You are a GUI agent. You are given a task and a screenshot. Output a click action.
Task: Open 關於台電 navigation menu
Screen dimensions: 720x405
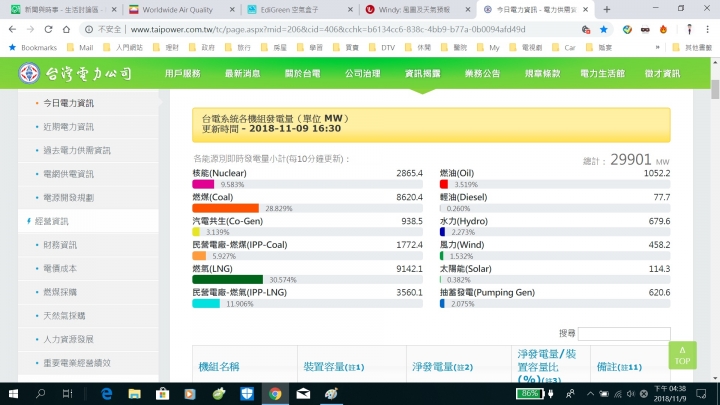[x=303, y=73]
